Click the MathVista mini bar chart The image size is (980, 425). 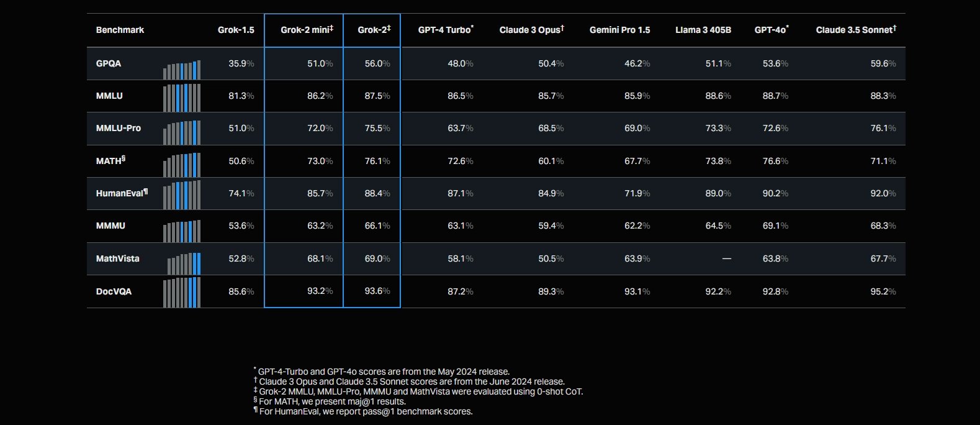(184, 263)
